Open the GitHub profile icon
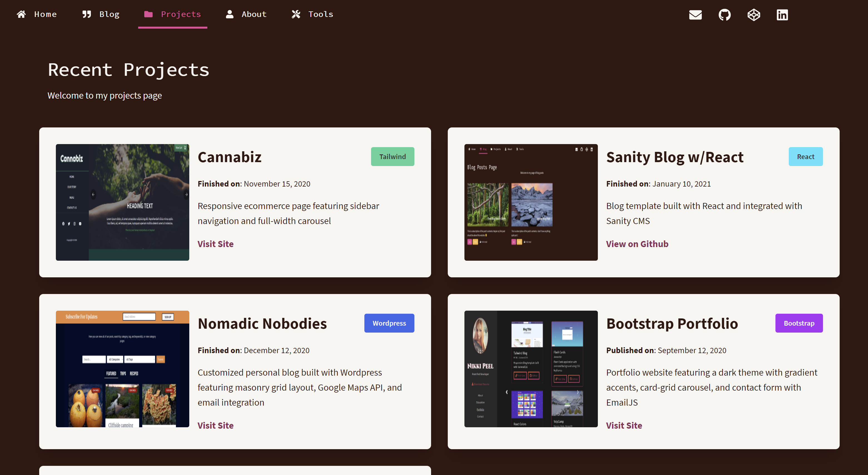The image size is (868, 475). tap(725, 15)
